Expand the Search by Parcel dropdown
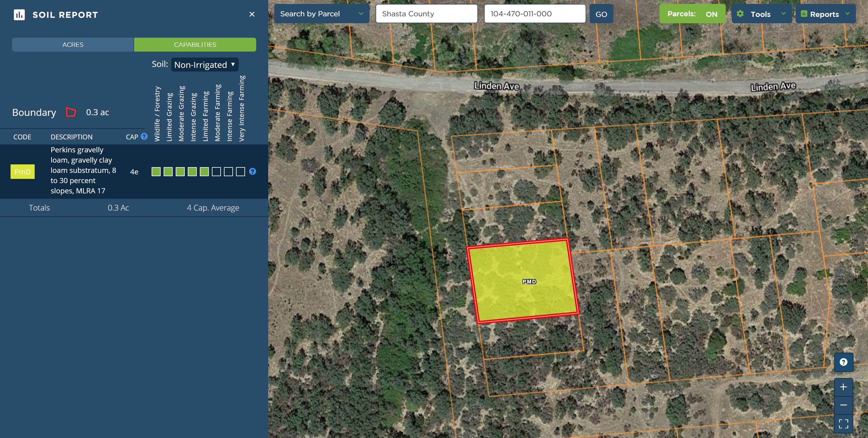The height and width of the screenshot is (438, 868). point(322,14)
